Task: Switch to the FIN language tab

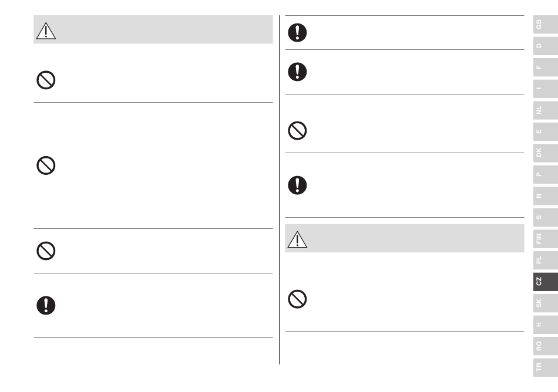Action: (x=546, y=239)
